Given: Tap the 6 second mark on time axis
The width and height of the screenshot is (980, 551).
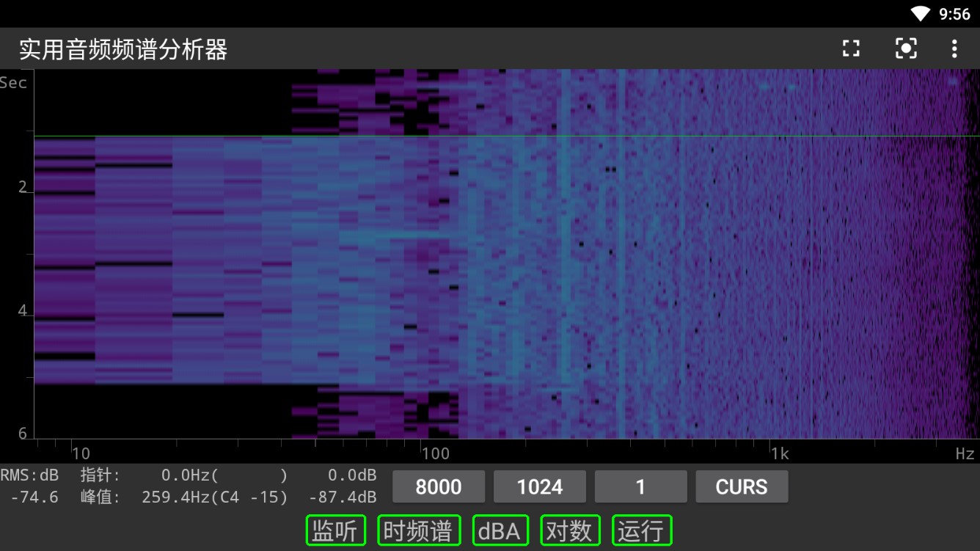Looking at the screenshot, I should [x=23, y=434].
